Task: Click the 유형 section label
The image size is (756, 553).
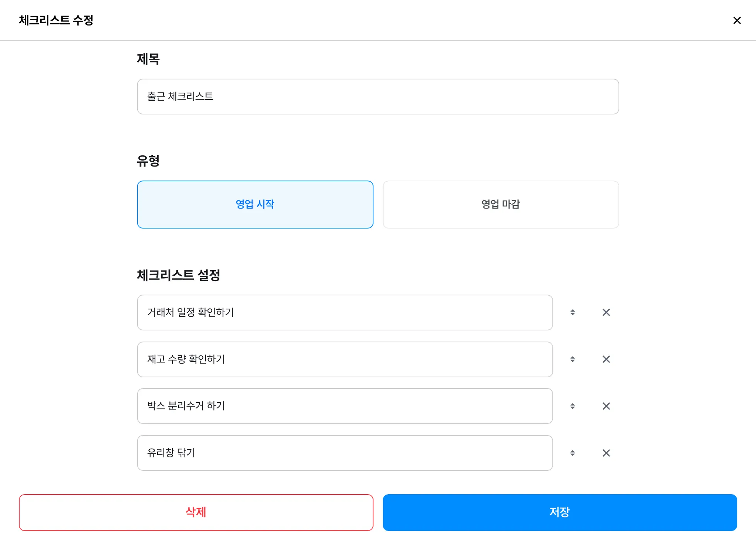Action: pyautogui.click(x=148, y=161)
